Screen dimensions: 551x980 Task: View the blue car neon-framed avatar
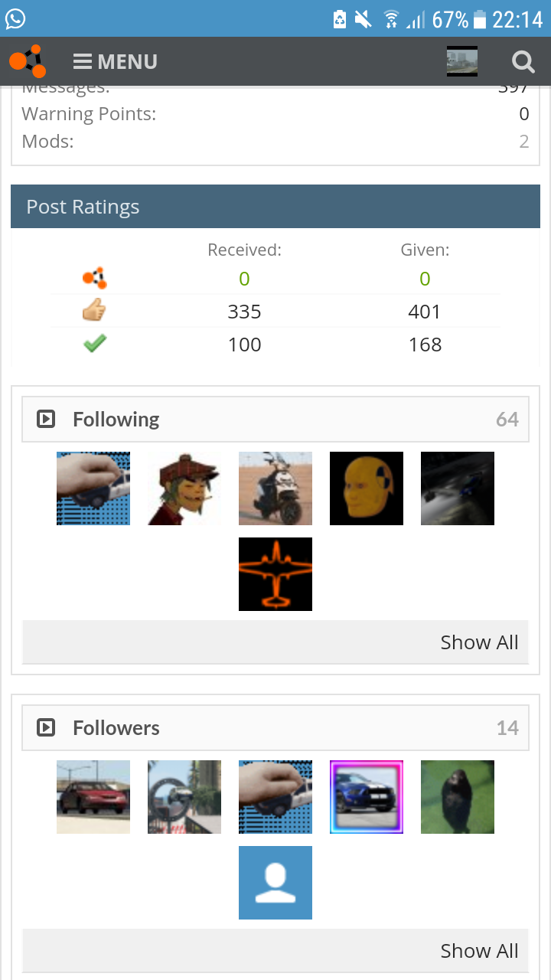click(367, 797)
